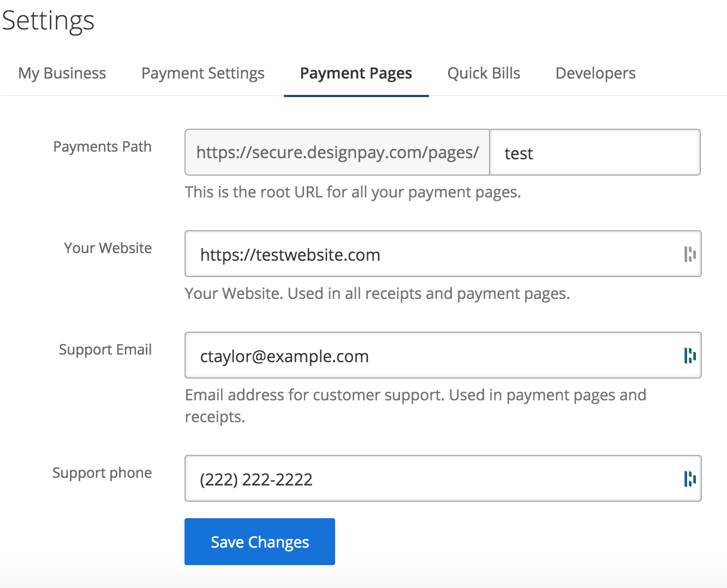Click the Save Changes button
The width and height of the screenshot is (727, 588).
pos(260,542)
